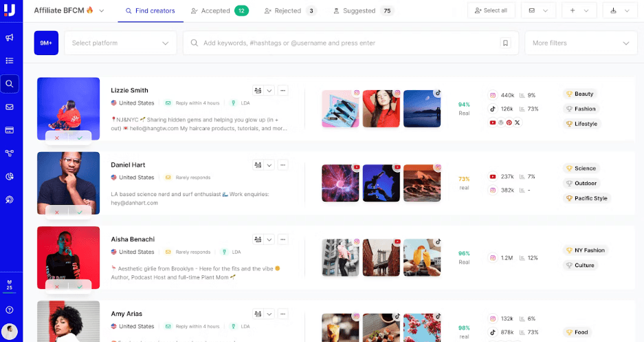644x342 pixels.
Task: Click add-to-group icon for Amy Arias
Action: (x=258, y=314)
